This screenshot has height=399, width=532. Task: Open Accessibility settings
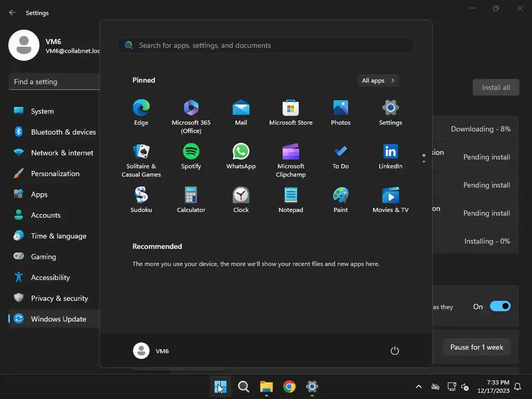[54, 277]
